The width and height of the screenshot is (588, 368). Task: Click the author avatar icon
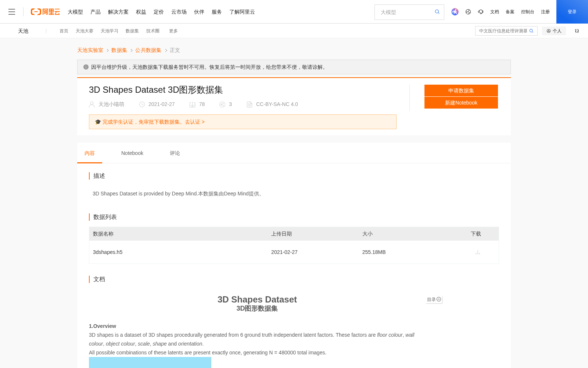coord(92,105)
